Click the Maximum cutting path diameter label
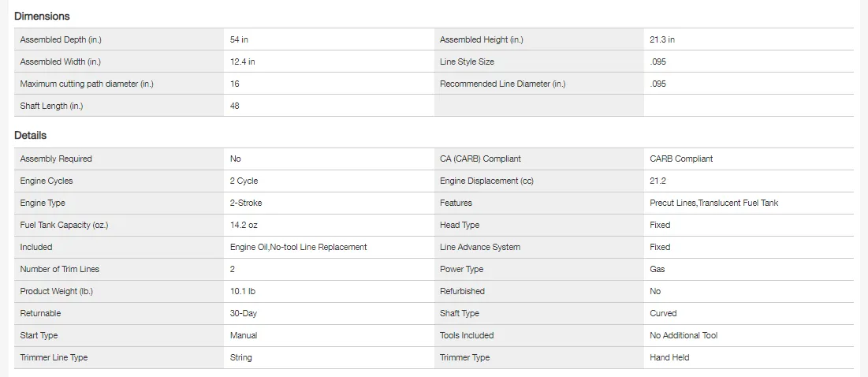 (x=87, y=84)
